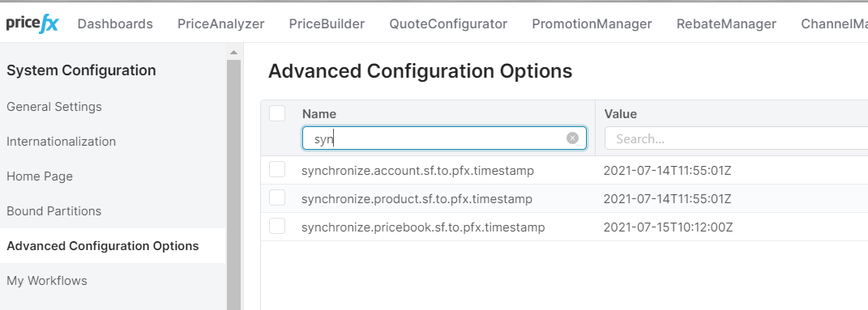Click the Pricefx logo

pos(32,23)
